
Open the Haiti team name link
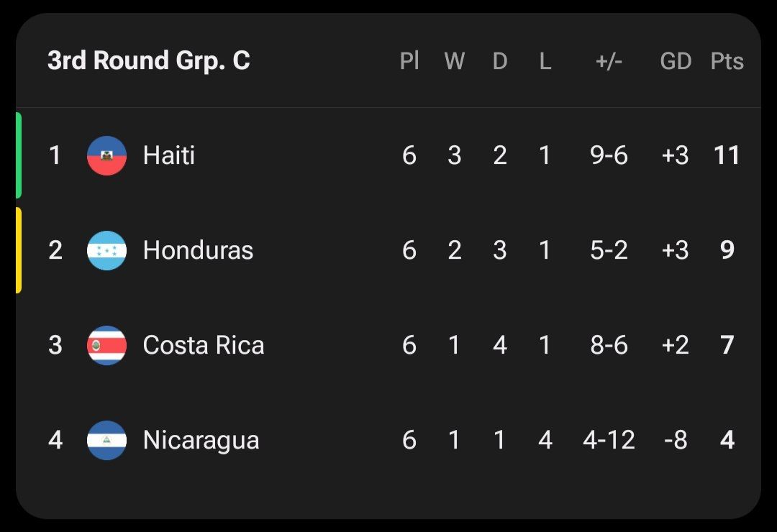(x=168, y=155)
